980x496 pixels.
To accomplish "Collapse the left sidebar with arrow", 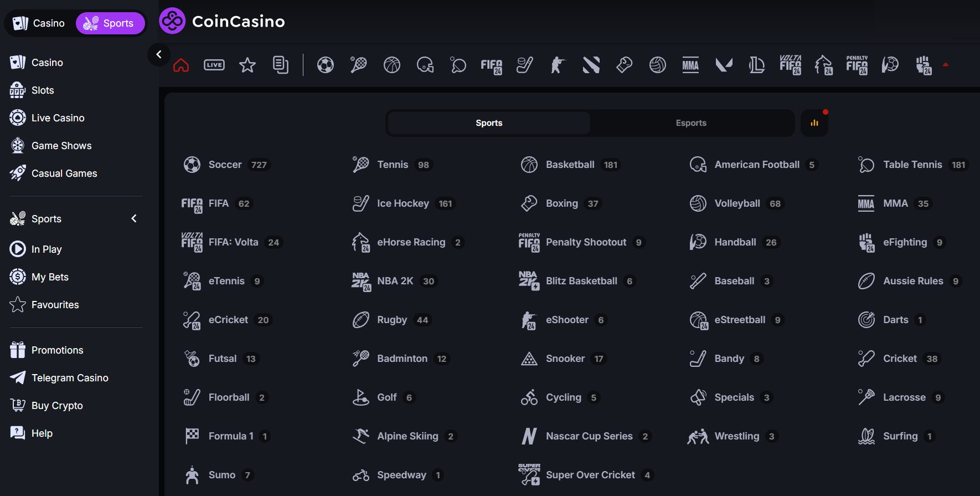I will tap(159, 54).
